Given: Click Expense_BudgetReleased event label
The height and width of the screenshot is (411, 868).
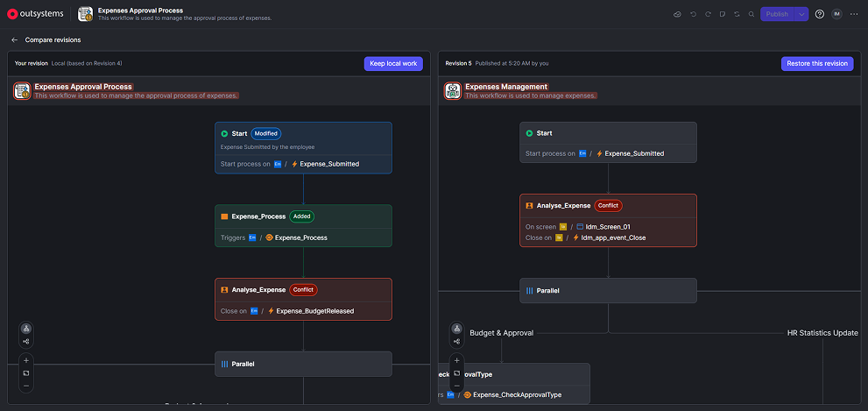Looking at the screenshot, I should [x=315, y=311].
